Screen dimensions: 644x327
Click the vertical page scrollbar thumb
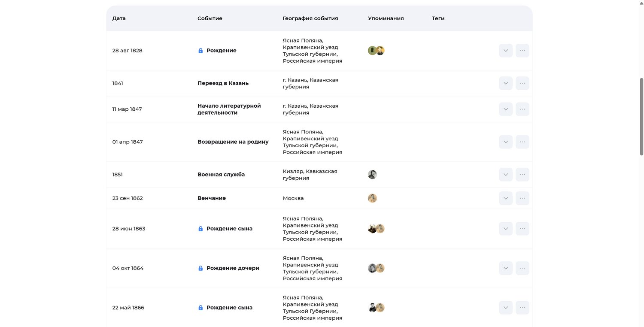coord(641,116)
